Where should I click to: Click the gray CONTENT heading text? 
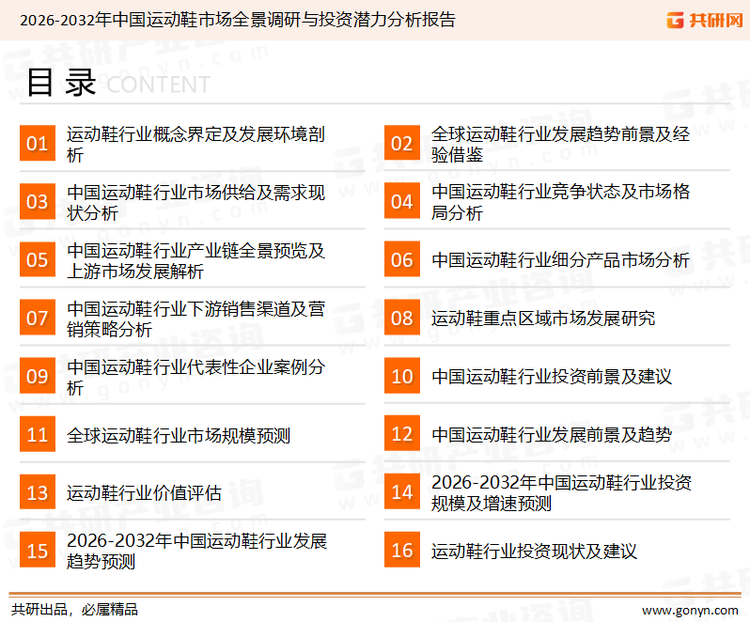158,85
